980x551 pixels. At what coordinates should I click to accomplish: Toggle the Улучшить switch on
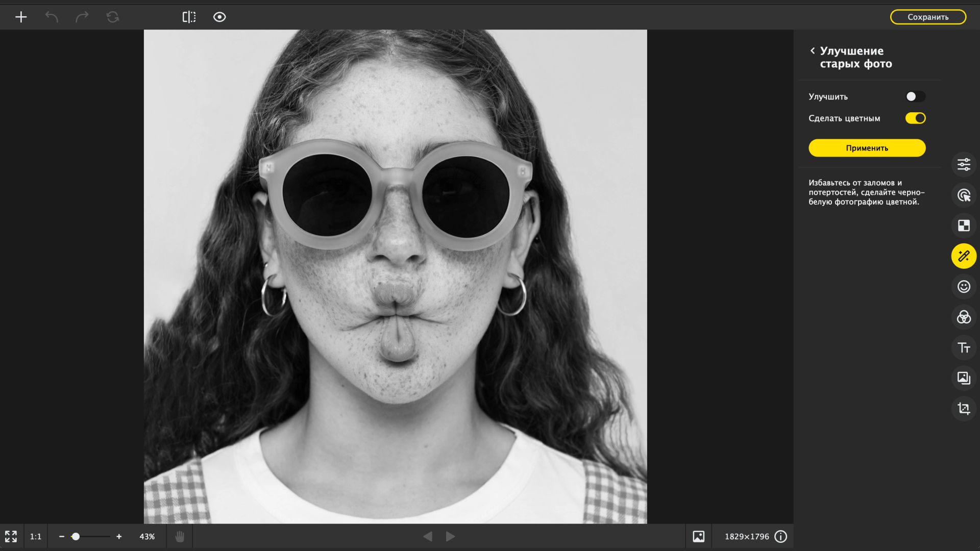915,96
